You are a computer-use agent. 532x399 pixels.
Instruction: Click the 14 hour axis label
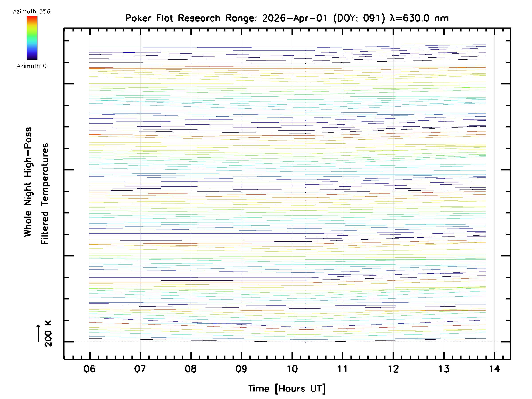coord(495,369)
